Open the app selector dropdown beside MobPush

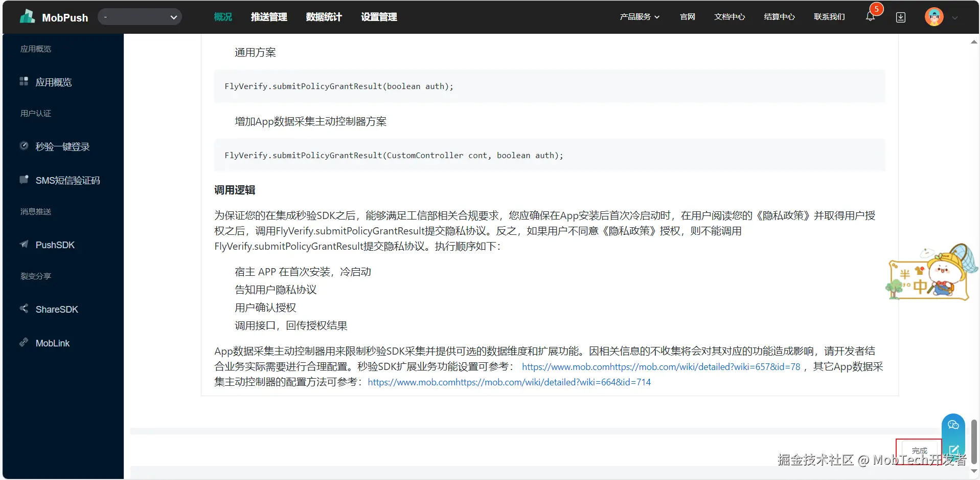(140, 17)
